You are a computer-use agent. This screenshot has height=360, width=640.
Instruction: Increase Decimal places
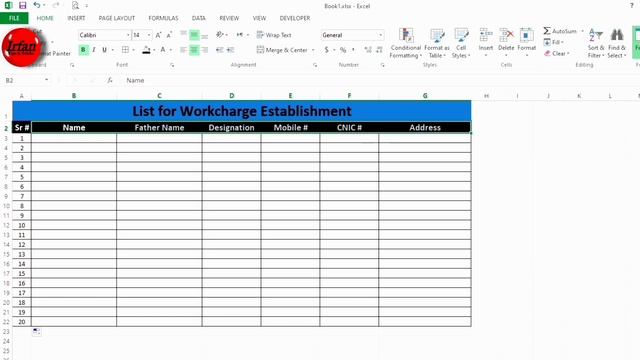pyautogui.click(x=368, y=50)
